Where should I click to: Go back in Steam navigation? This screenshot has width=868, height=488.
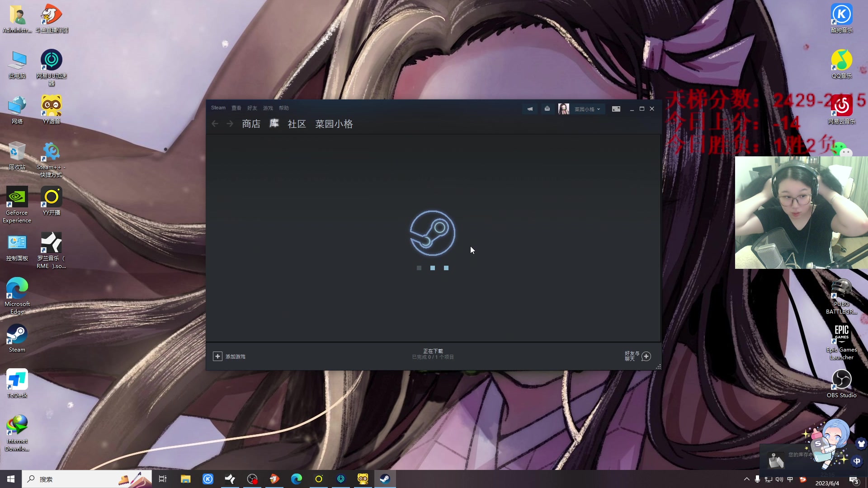[215, 124]
